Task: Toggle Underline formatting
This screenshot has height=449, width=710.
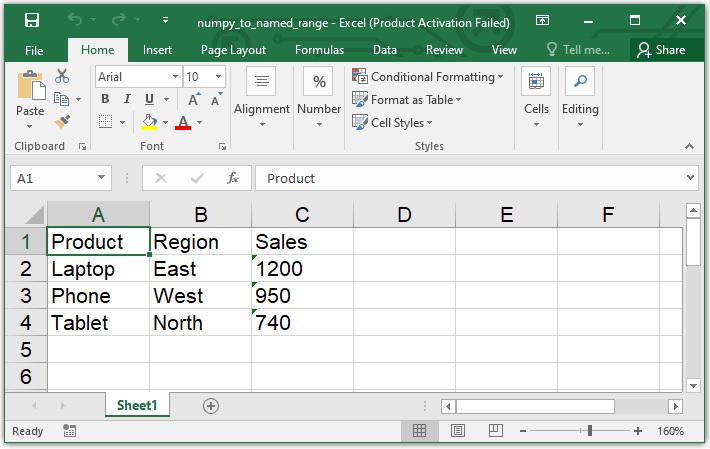Action: [149, 99]
